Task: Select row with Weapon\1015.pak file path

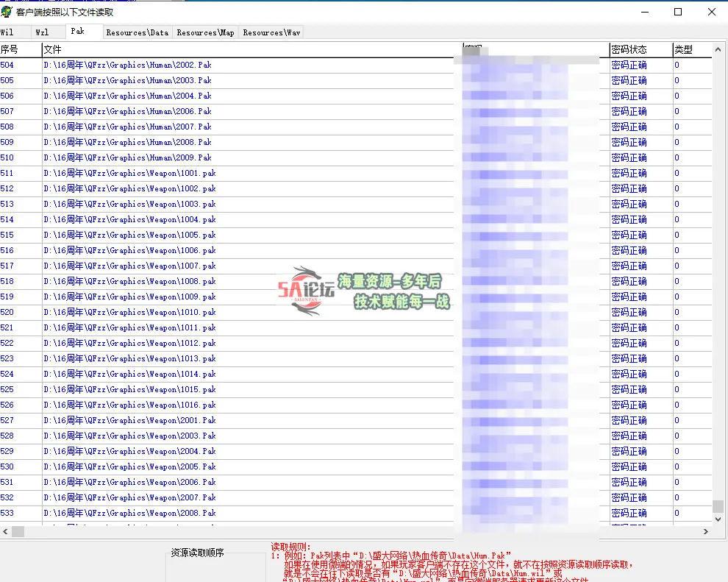Action: pos(356,389)
